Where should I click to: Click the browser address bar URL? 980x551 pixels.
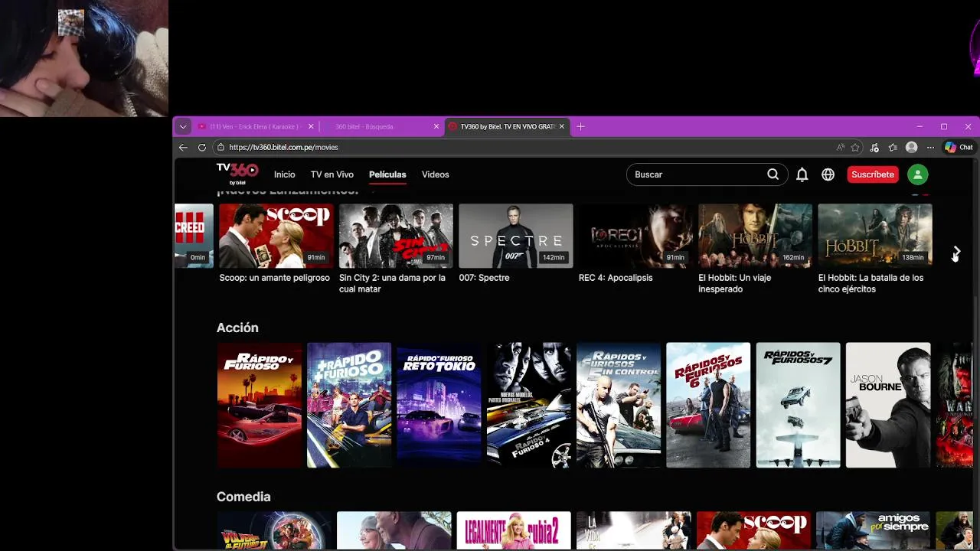point(283,147)
